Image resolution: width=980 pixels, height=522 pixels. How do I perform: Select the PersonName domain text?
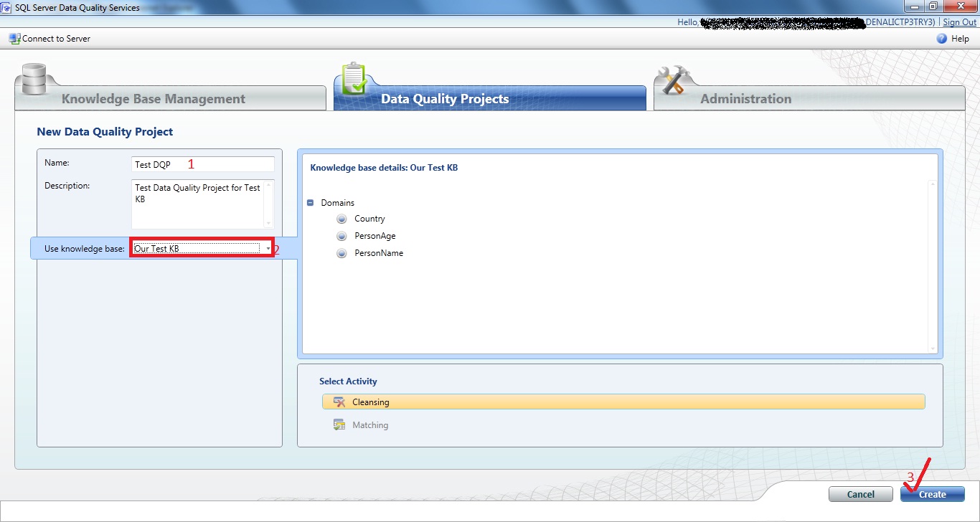click(379, 253)
